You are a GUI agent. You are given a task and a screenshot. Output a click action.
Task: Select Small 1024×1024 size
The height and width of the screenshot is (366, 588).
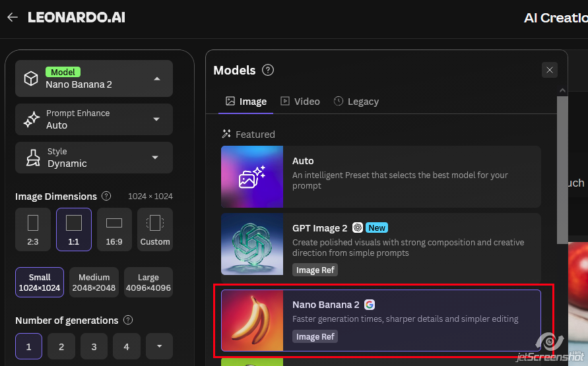40,282
